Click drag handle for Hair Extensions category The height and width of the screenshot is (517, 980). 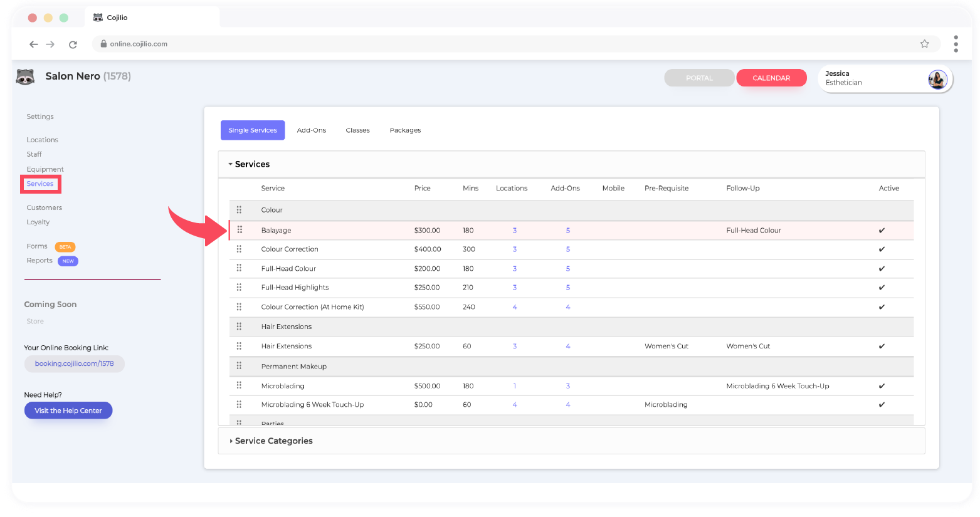(x=239, y=326)
